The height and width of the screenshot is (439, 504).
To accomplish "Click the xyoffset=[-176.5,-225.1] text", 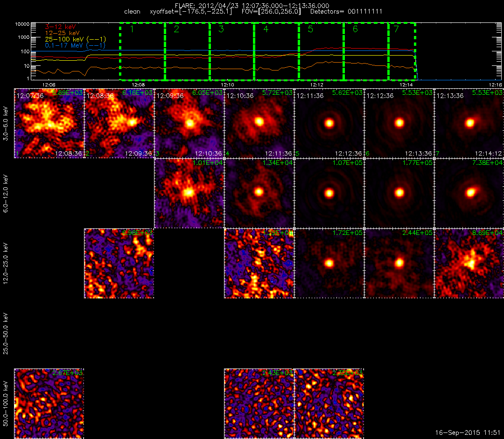I will (x=191, y=12).
